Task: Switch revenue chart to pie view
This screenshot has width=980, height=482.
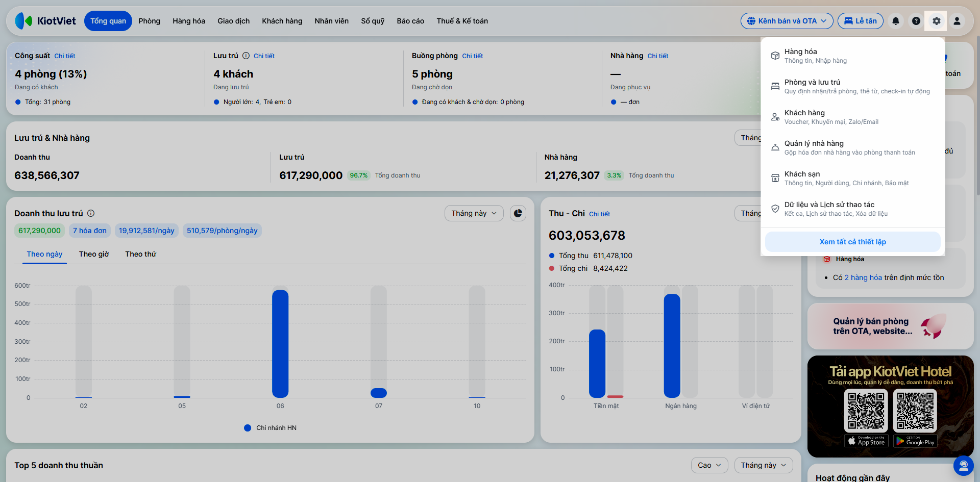Action: 518,213
